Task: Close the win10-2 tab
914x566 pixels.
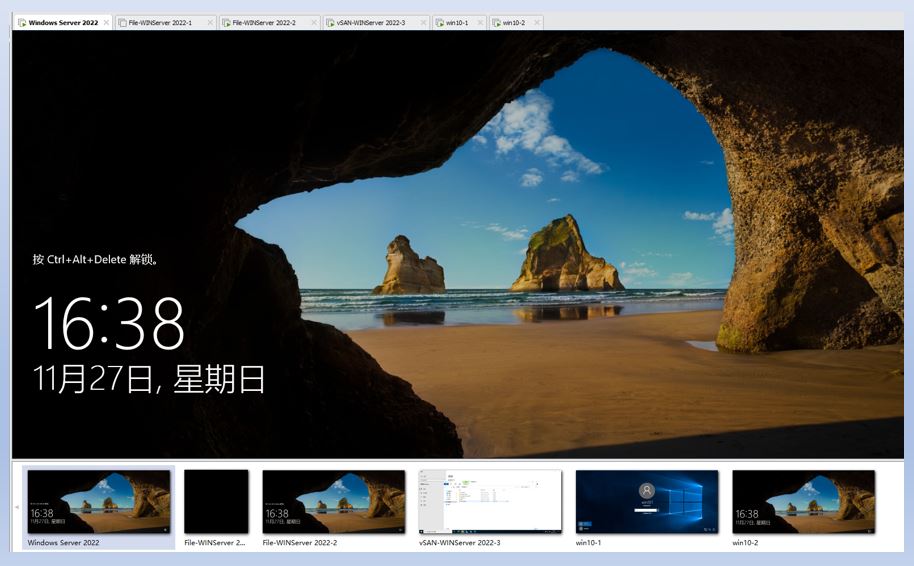Action: coord(537,23)
